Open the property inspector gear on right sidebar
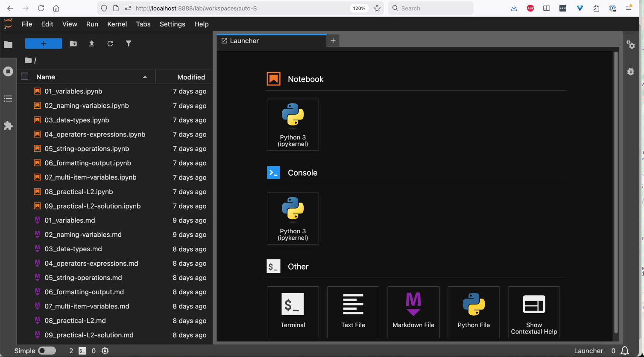The image size is (644, 357). click(x=631, y=44)
